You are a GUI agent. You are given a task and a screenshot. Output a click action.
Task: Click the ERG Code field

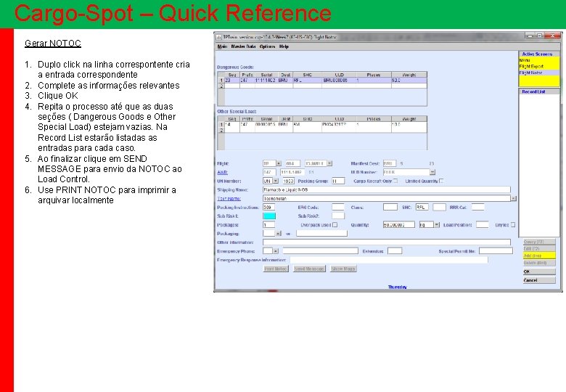[x=338, y=207]
